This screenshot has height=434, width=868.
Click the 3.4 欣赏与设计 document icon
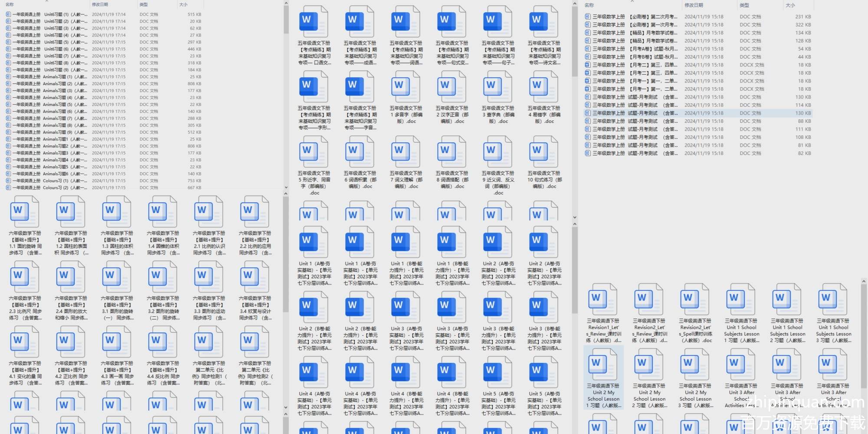(x=255, y=276)
